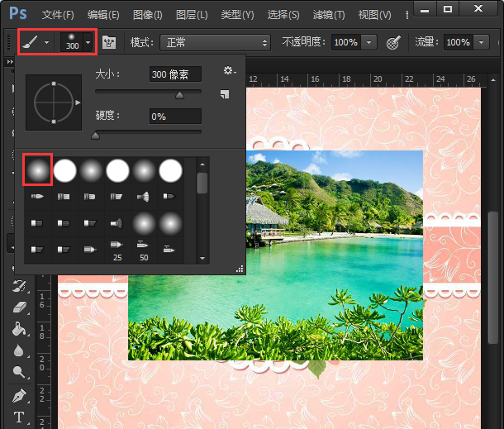Open the 文件(F) menu
504x429 pixels.
58,14
